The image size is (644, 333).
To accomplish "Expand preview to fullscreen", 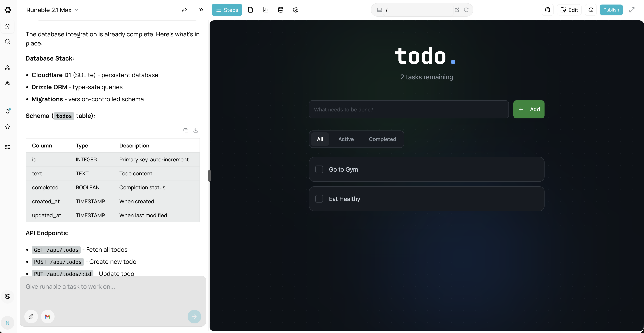I will coord(632,10).
